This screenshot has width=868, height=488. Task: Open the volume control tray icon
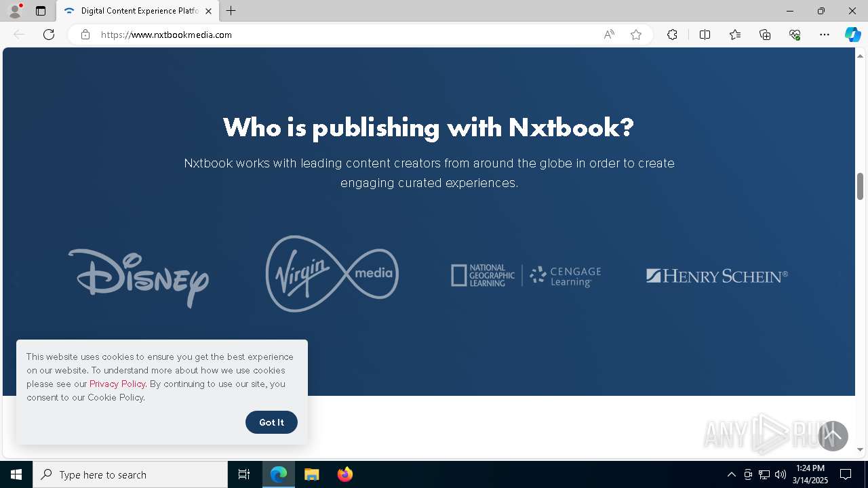781,474
